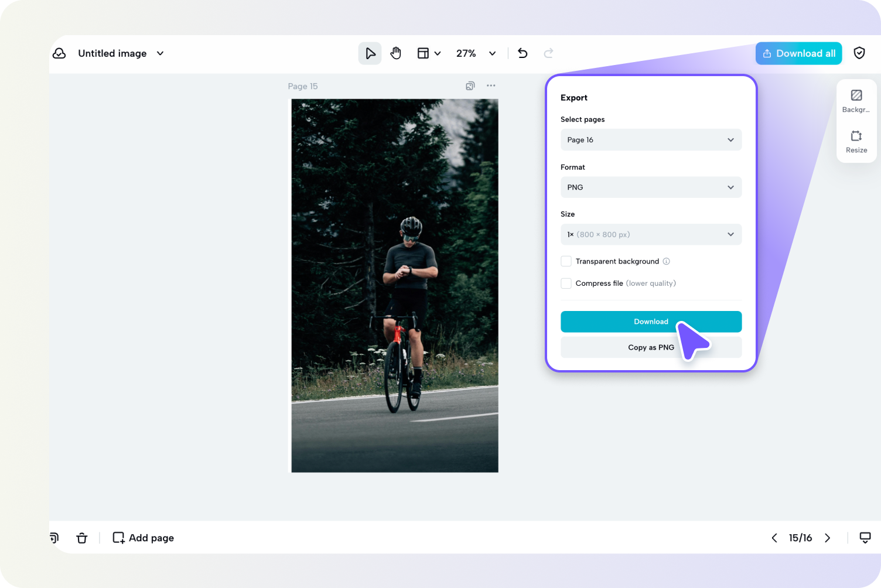Image resolution: width=881 pixels, height=588 pixels.
Task: Click the redo arrow
Action: [x=548, y=53]
